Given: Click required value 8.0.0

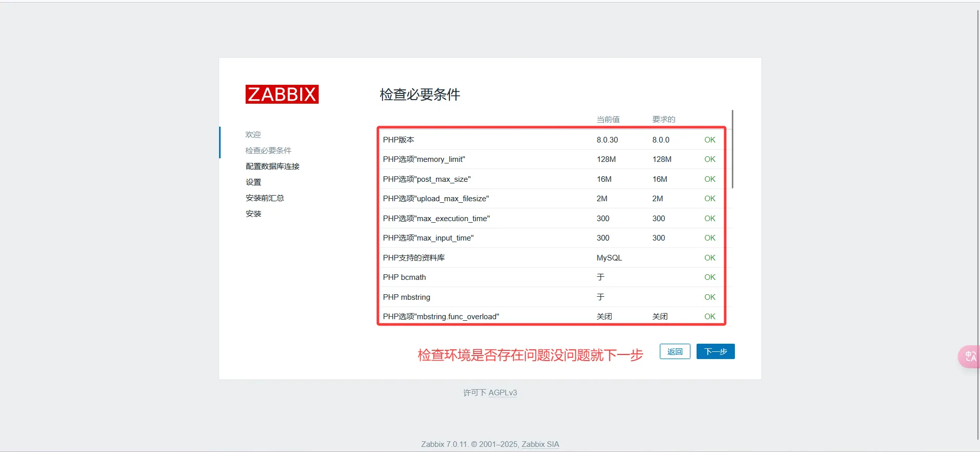Looking at the screenshot, I should click(661, 139).
